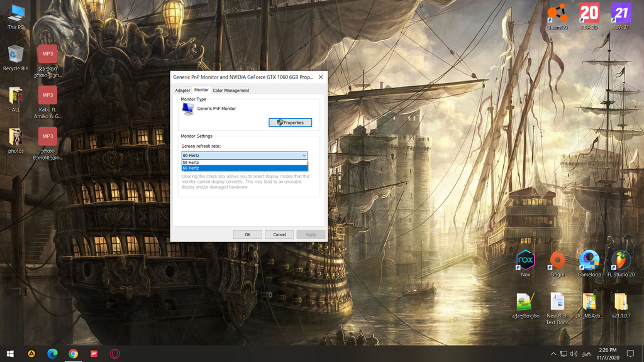Select the BeamNG shortcut
Image resolution: width=644 pixels, height=362 pixels.
coord(557,16)
